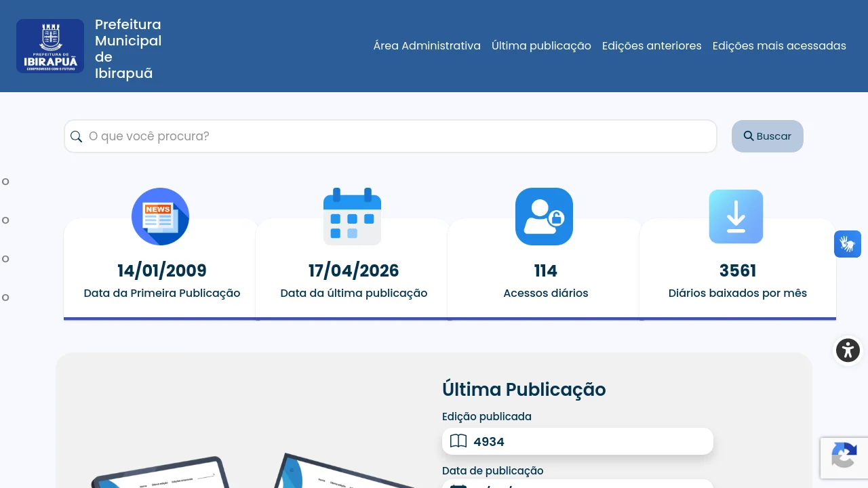Image resolution: width=868 pixels, height=488 pixels.
Task: Navigate to Edições mais acessadas
Action: [x=779, y=46]
